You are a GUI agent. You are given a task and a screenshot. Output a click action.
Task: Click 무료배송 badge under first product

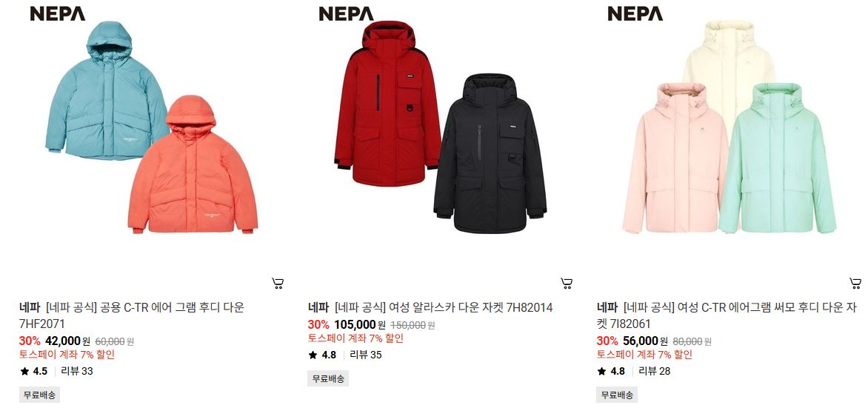click(x=39, y=395)
